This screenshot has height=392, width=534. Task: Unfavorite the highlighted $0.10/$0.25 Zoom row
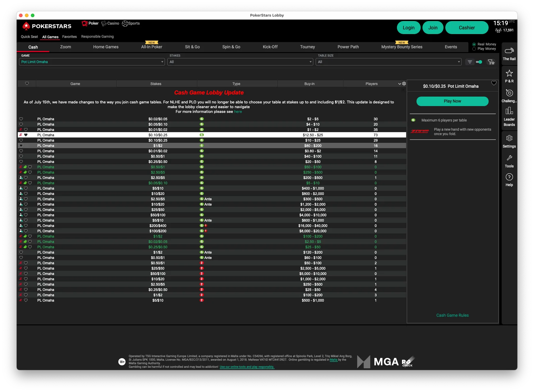click(26, 135)
